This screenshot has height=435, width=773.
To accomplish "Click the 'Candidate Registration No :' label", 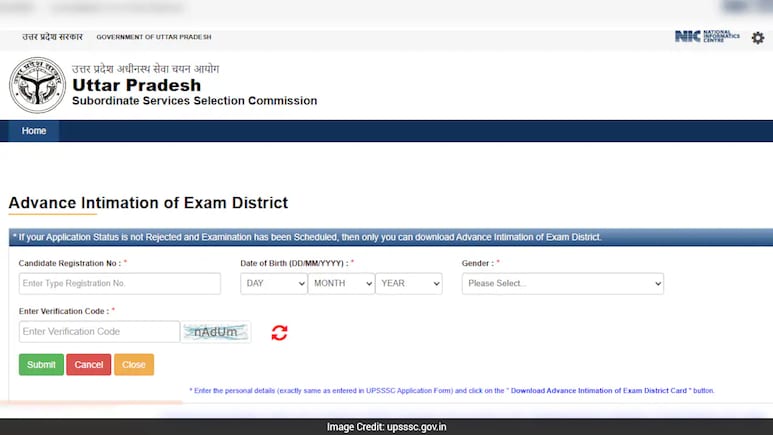I will tap(70, 263).
